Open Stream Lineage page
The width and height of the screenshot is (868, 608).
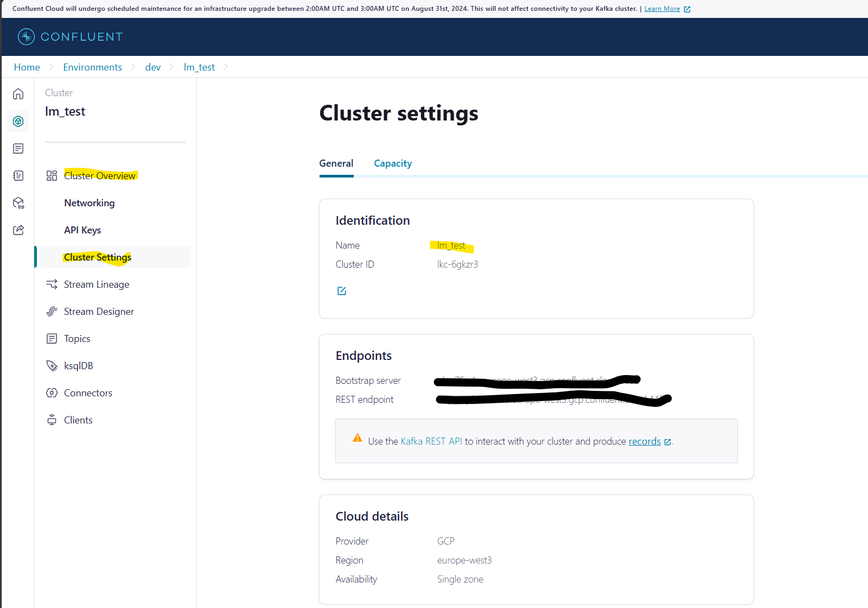click(x=97, y=284)
